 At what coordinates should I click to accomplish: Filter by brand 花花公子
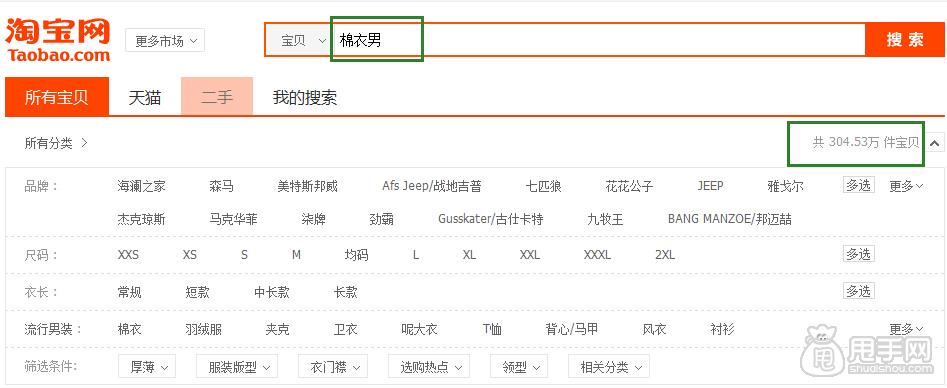pos(629,186)
